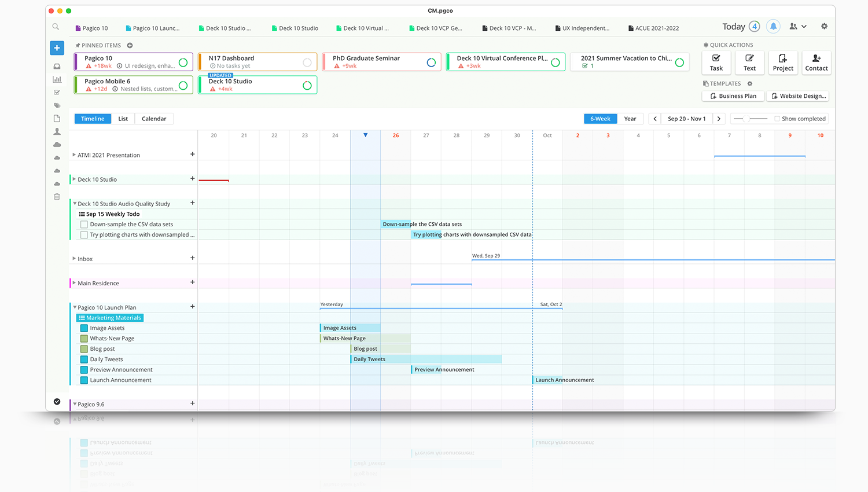Toggle the Blog post checkbox
Screen dimensions: 868x492
point(84,349)
